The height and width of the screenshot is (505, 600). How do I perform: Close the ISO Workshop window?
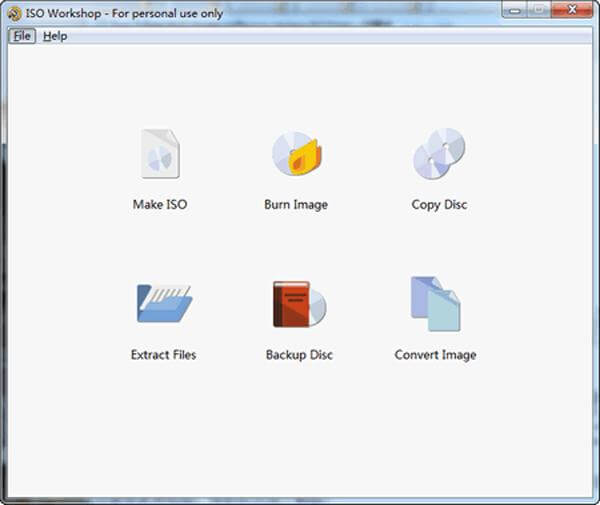[572, 10]
